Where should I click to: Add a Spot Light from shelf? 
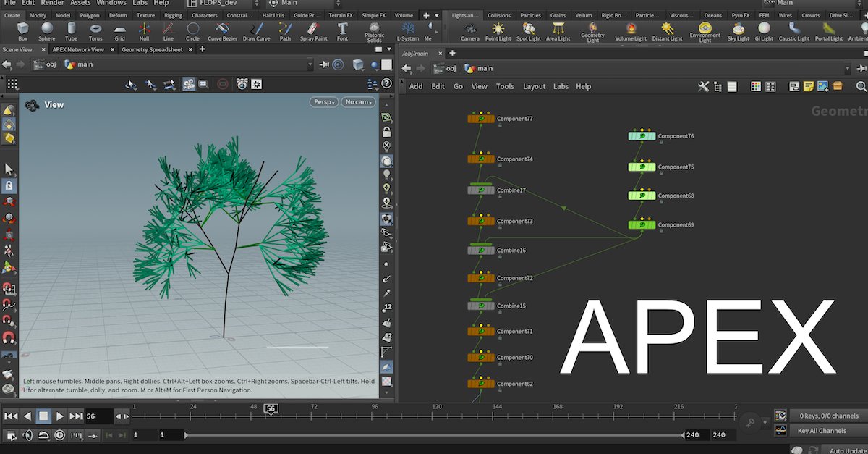coord(529,31)
